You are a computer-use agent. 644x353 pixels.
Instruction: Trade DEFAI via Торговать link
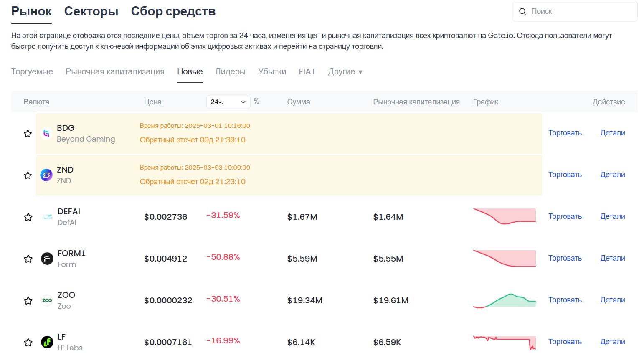coord(565,216)
